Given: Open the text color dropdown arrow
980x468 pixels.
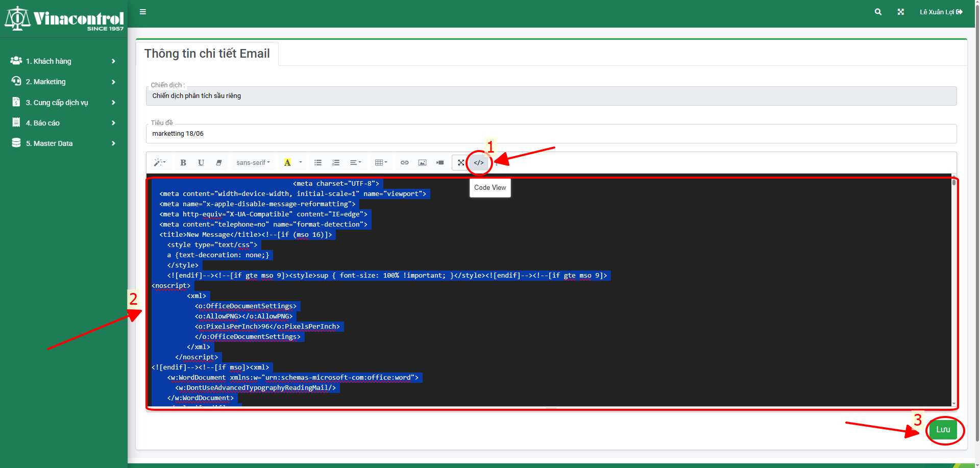Looking at the screenshot, I should [301, 163].
